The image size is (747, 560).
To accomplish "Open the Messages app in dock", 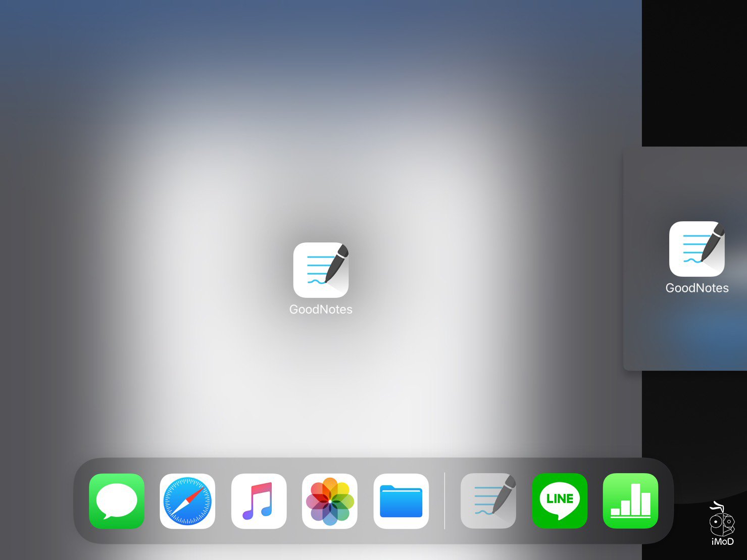I will click(117, 501).
